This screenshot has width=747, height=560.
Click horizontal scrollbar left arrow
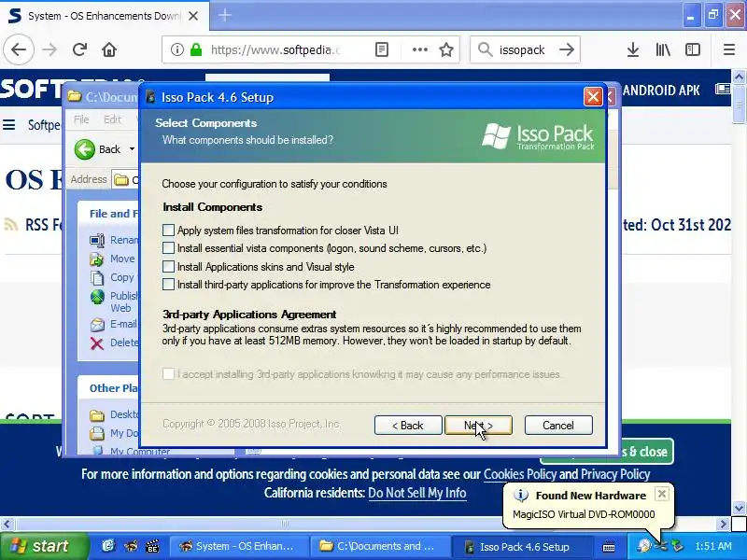tap(7, 525)
